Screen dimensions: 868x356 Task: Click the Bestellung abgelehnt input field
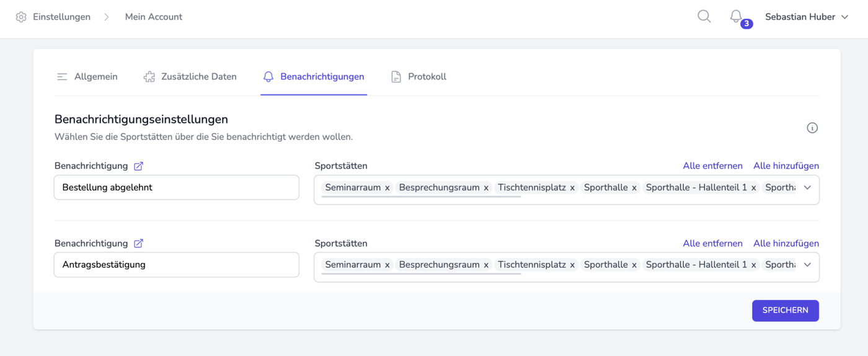click(x=176, y=187)
